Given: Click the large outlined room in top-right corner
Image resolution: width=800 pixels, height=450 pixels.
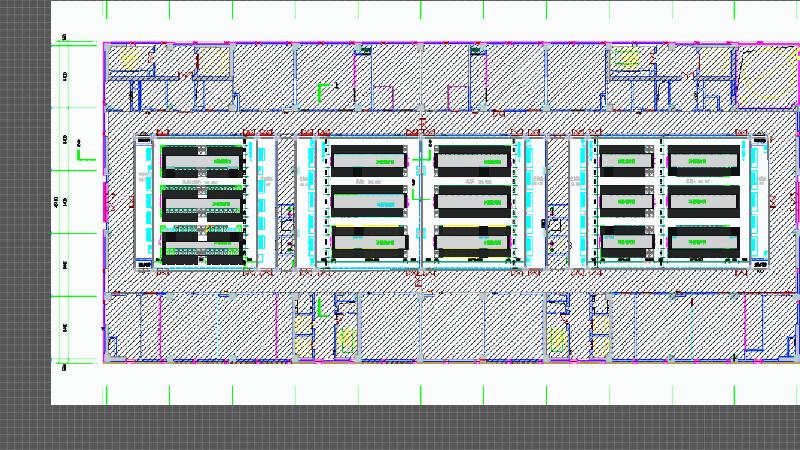Looking at the screenshot, I should point(767,74).
